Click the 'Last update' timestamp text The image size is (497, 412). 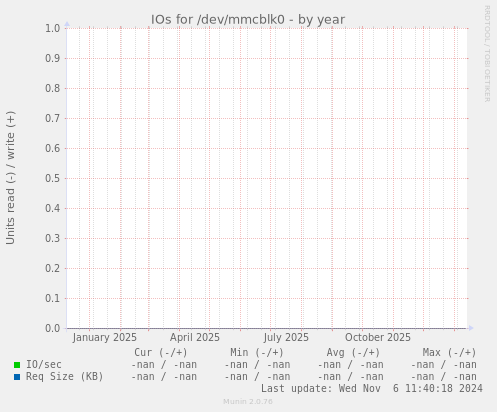click(x=372, y=388)
